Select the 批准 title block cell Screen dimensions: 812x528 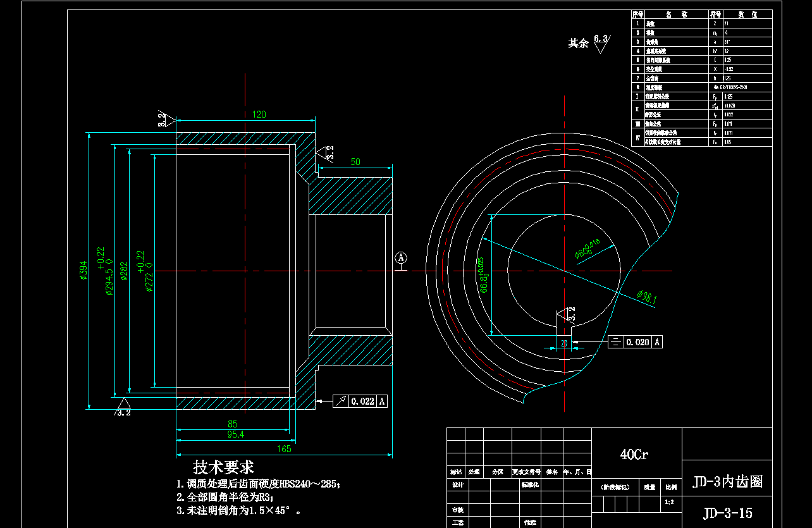point(530,523)
